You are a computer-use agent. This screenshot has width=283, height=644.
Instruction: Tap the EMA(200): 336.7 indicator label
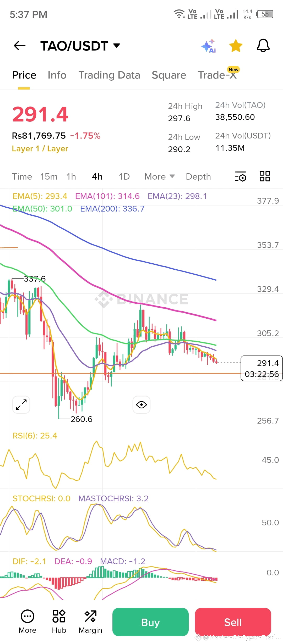(112, 209)
